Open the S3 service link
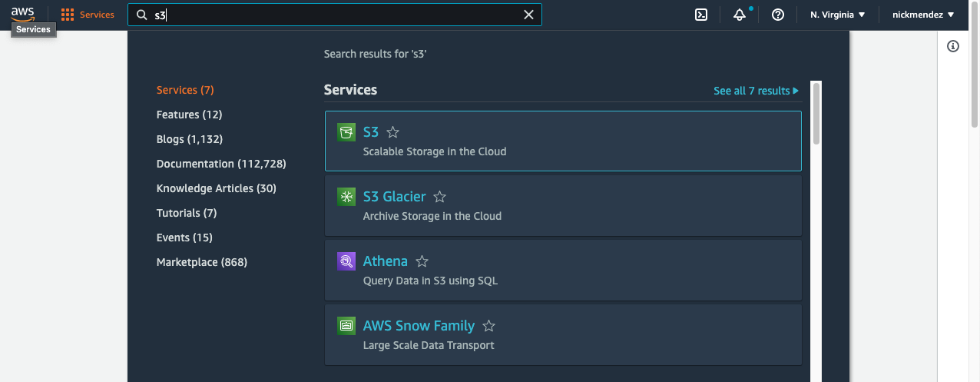 click(x=371, y=132)
